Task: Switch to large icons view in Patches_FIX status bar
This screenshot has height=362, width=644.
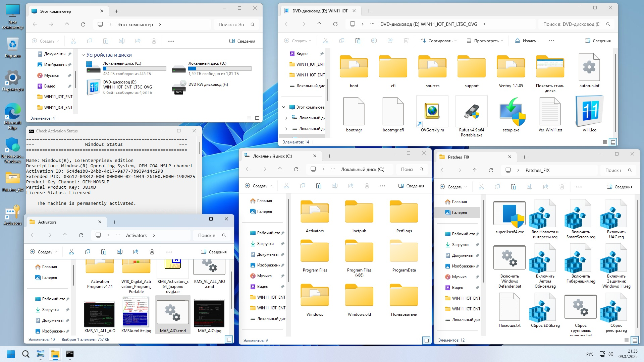Action: [635, 340]
